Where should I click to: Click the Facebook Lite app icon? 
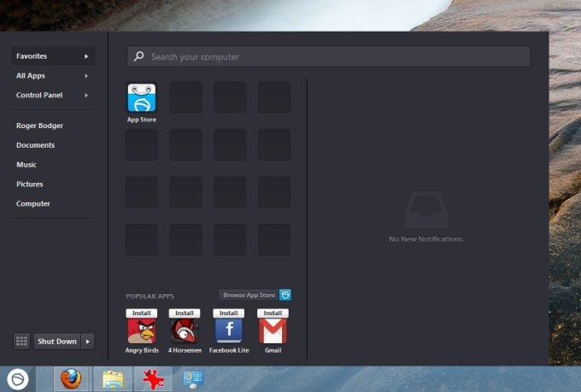tap(229, 331)
